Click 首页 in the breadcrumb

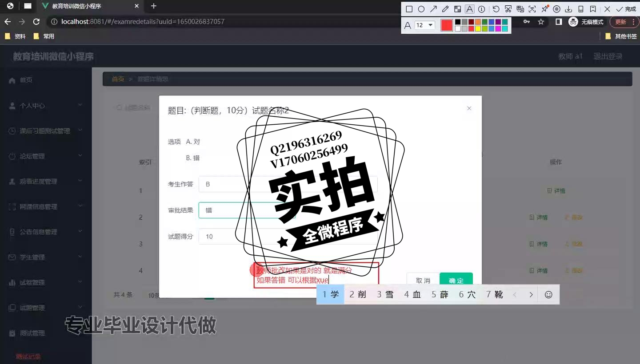118,79
